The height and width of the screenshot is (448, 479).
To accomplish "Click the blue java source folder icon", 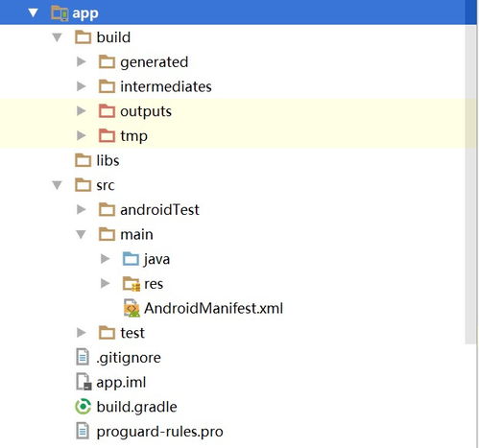I will click(131, 259).
